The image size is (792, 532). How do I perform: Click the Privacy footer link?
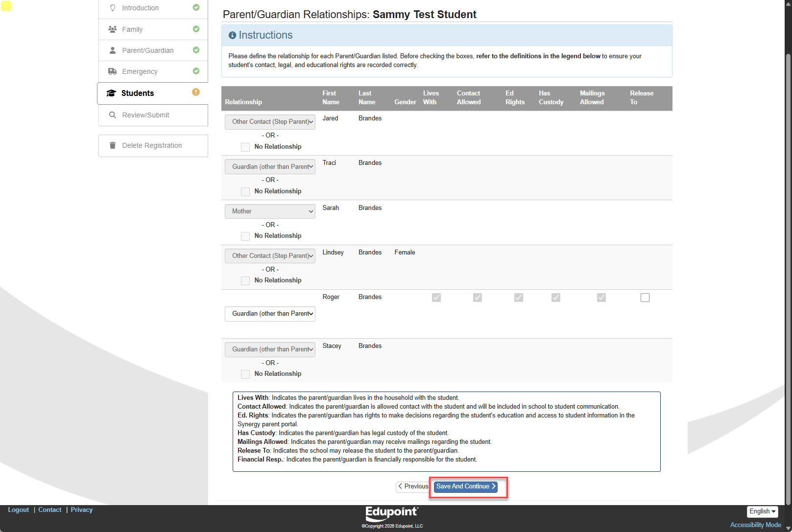pos(82,510)
